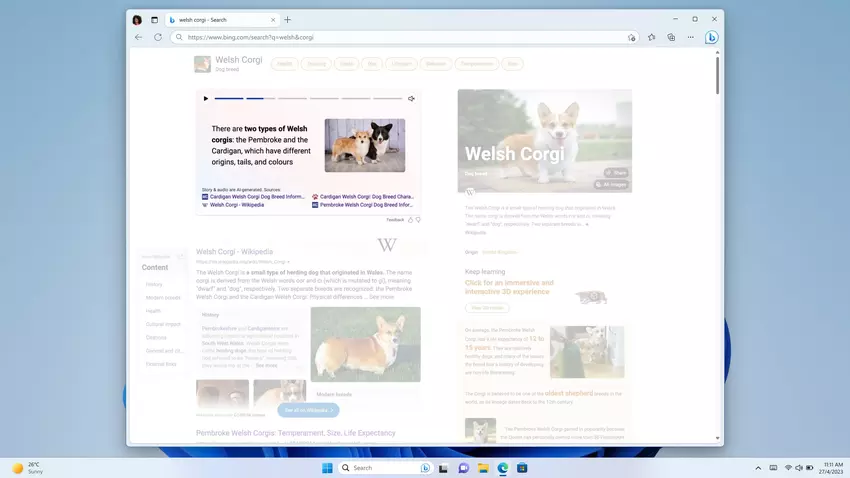
Task: Open the Collections icon in toolbar
Action: (x=671, y=37)
